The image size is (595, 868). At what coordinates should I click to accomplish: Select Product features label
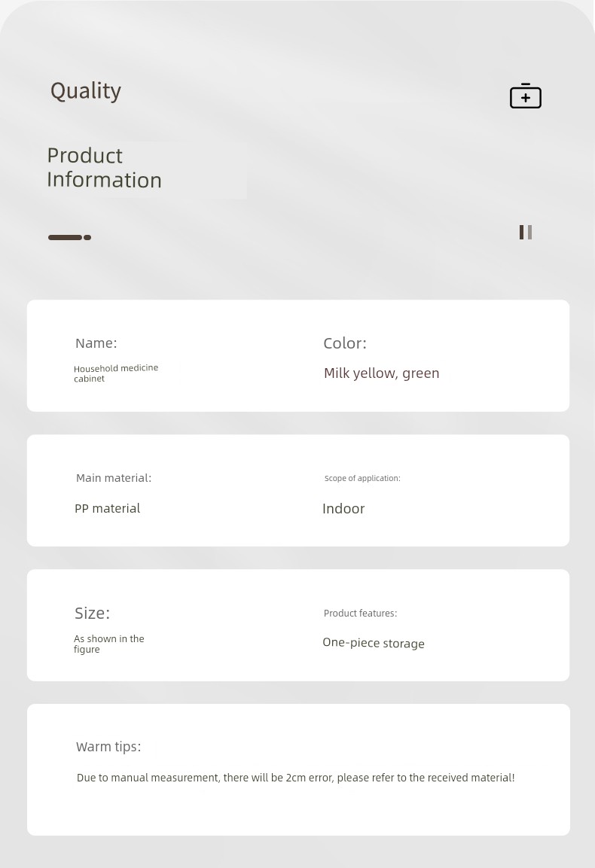click(x=360, y=614)
